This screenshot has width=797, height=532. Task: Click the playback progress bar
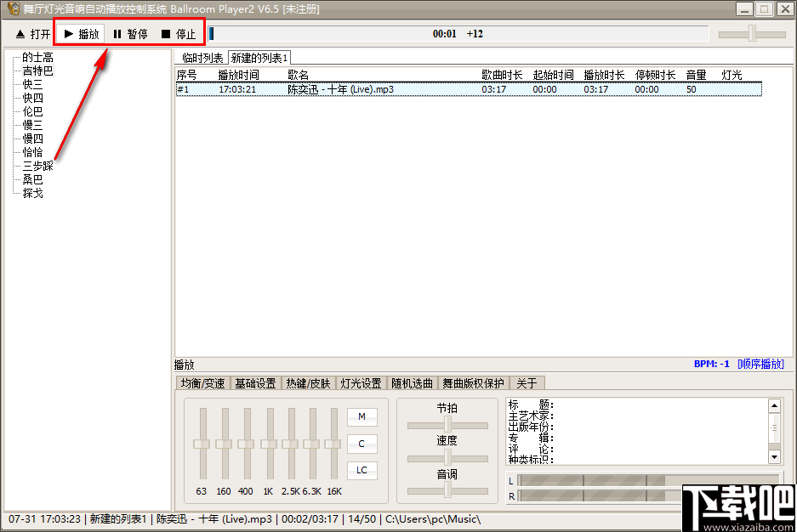point(458,34)
